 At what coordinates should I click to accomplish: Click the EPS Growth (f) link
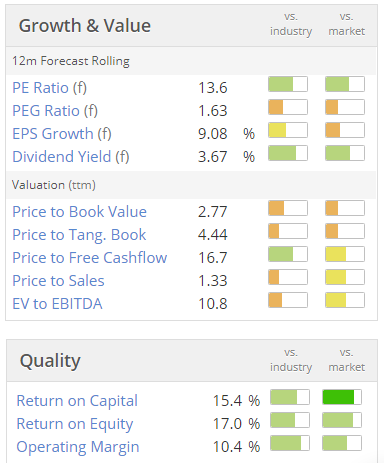coord(62,134)
